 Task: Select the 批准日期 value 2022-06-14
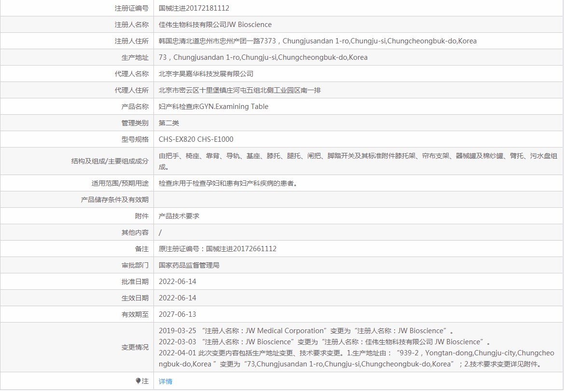(178, 281)
